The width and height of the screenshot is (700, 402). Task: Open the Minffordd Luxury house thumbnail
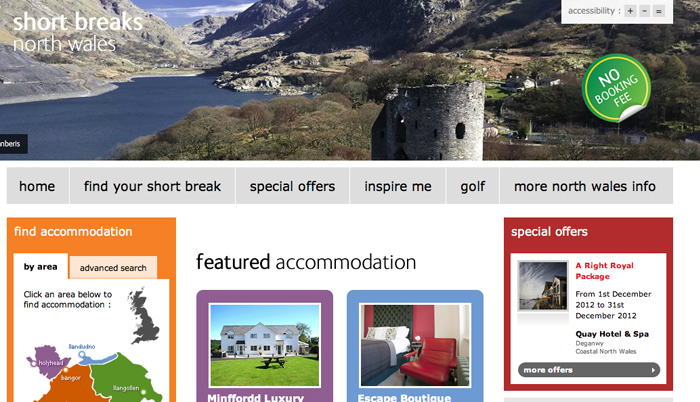pos(265,345)
